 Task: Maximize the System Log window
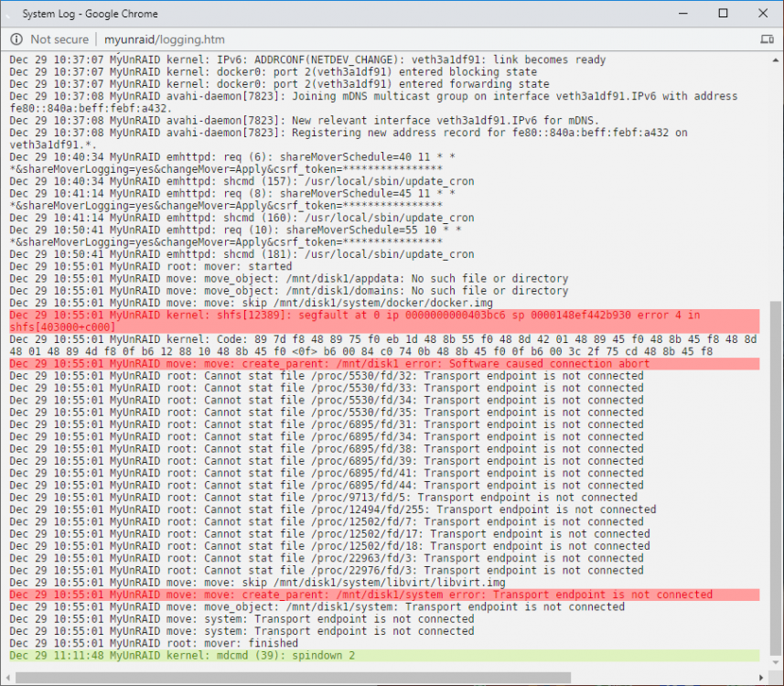pyautogui.click(x=723, y=14)
